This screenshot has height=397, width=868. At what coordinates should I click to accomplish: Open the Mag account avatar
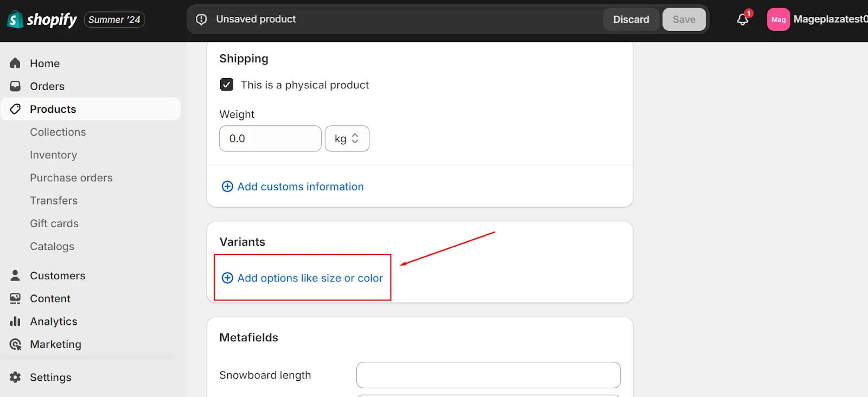pyautogui.click(x=778, y=20)
